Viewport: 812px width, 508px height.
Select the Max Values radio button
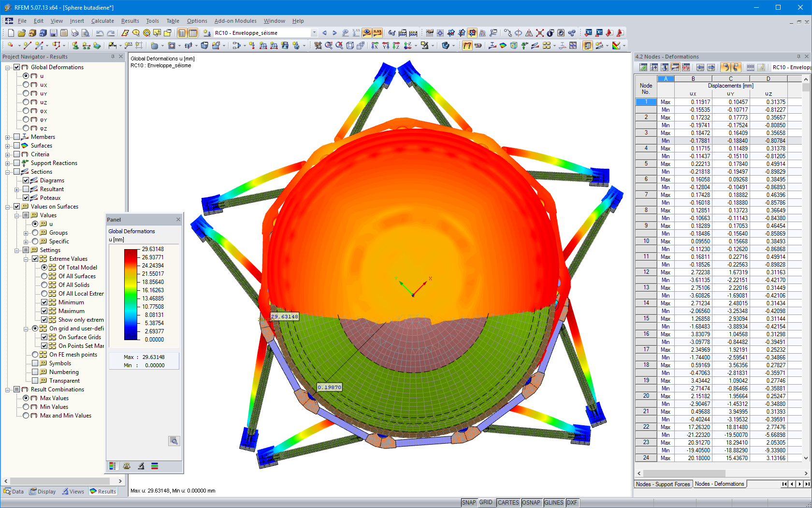point(26,398)
